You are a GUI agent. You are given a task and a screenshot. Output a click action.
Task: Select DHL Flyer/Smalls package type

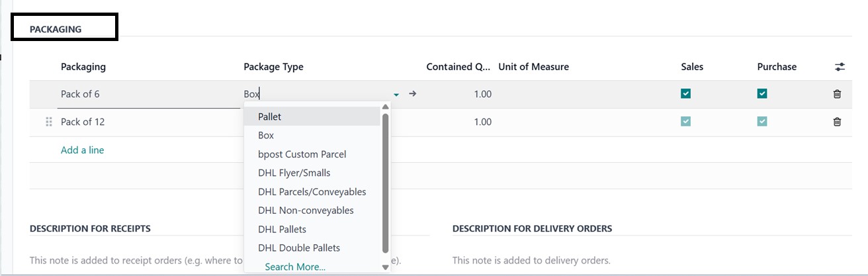(x=294, y=173)
